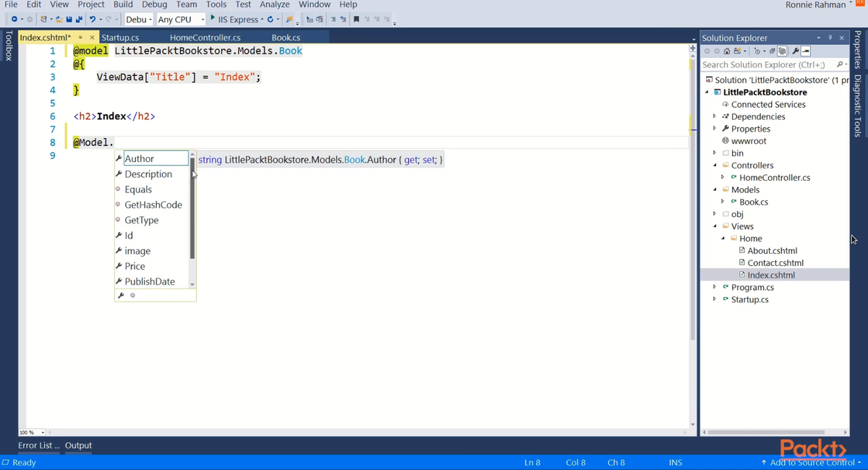Select Program.cs in Solution Explorer

(752, 287)
